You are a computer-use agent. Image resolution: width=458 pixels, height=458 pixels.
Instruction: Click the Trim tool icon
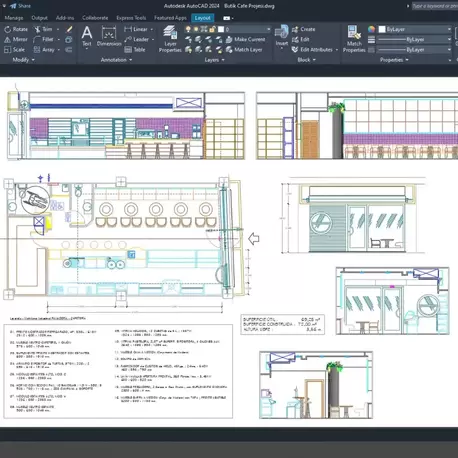(x=37, y=29)
